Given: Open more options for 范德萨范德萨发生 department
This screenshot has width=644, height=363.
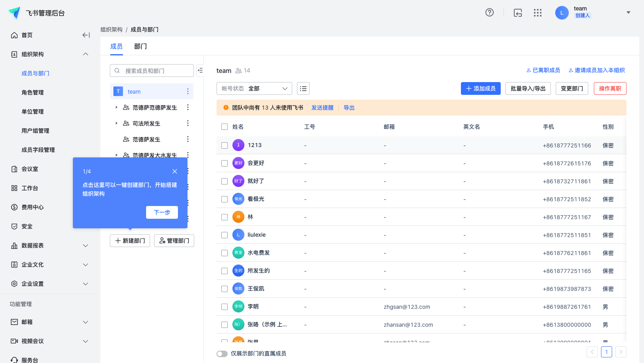Looking at the screenshot, I should [x=188, y=107].
